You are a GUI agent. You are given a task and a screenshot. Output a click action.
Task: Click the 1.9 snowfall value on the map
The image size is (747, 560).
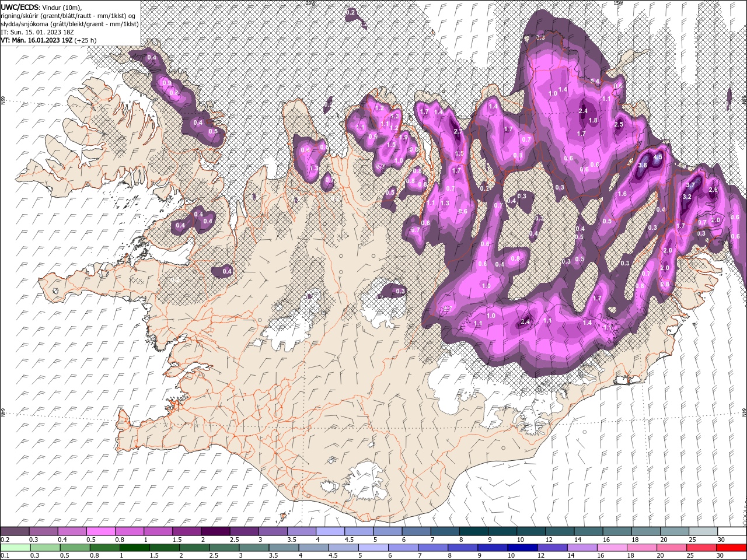[x=403, y=138]
